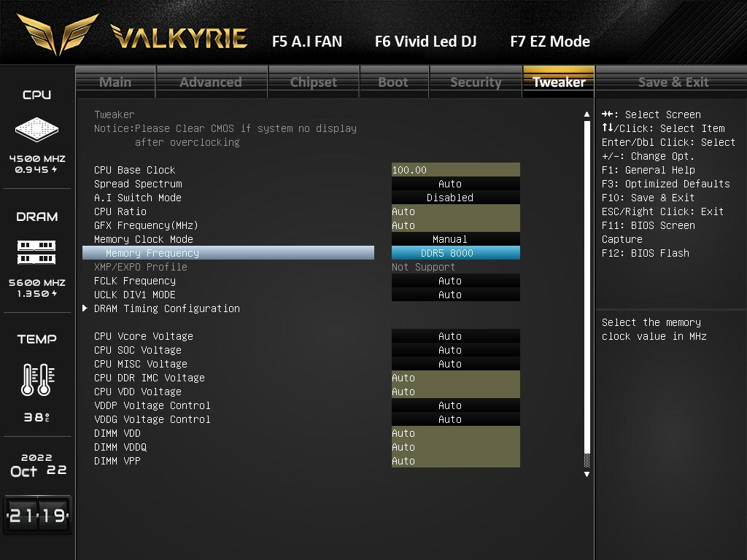Screen dimensions: 747x560
Task: Click the CPU chip icon in sidebar
Action: [36, 131]
